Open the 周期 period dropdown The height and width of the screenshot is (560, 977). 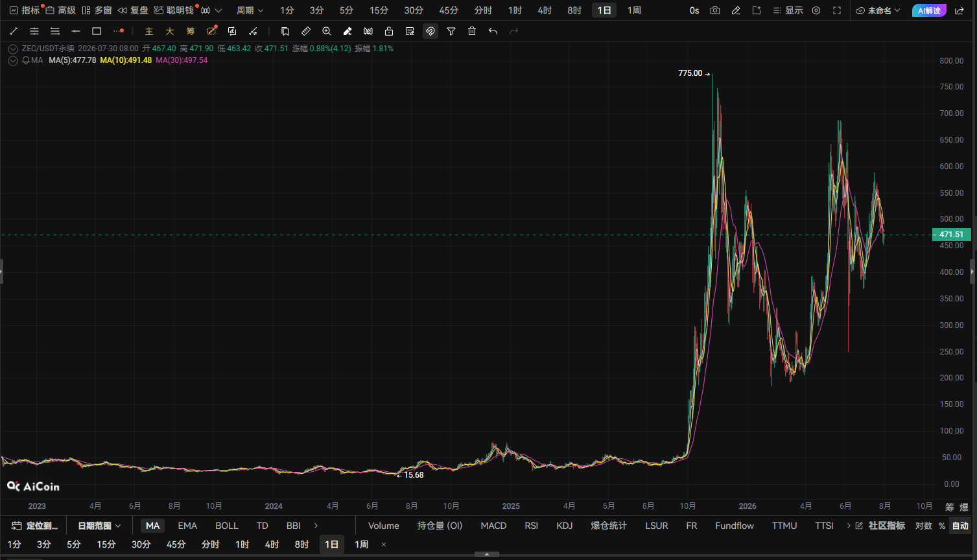pos(250,10)
